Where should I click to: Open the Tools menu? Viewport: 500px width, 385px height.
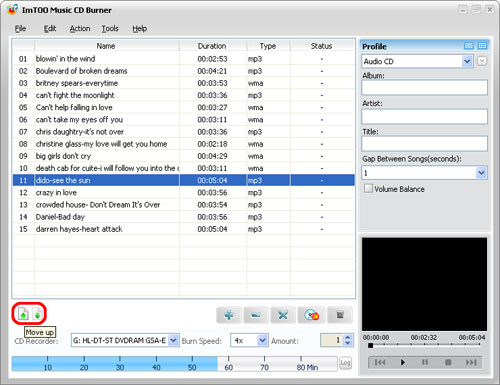pos(110,29)
